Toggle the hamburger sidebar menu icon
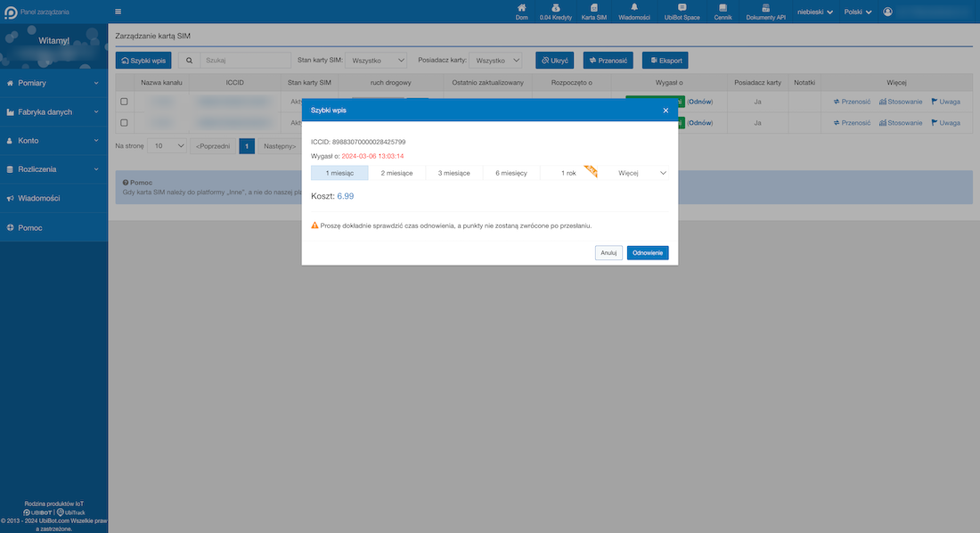Viewport: 980px width, 533px height. (x=118, y=12)
